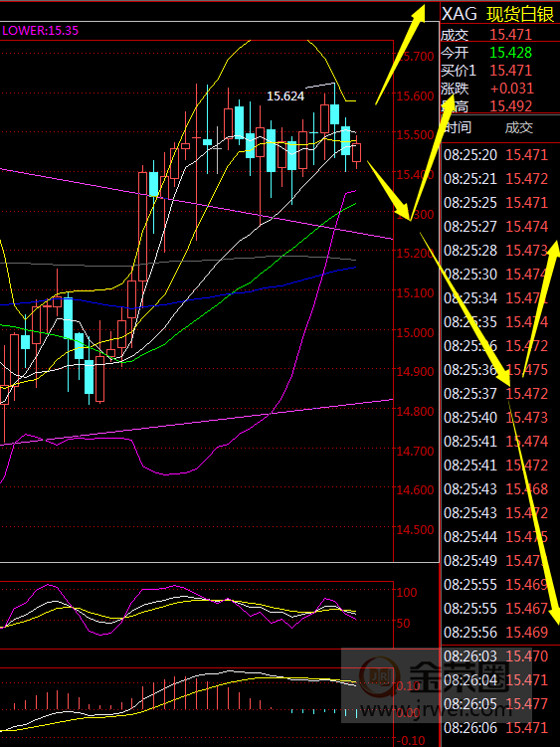The image size is (560, 747).
Task: Click the 15.500 price axis label
Action: [x=415, y=135]
